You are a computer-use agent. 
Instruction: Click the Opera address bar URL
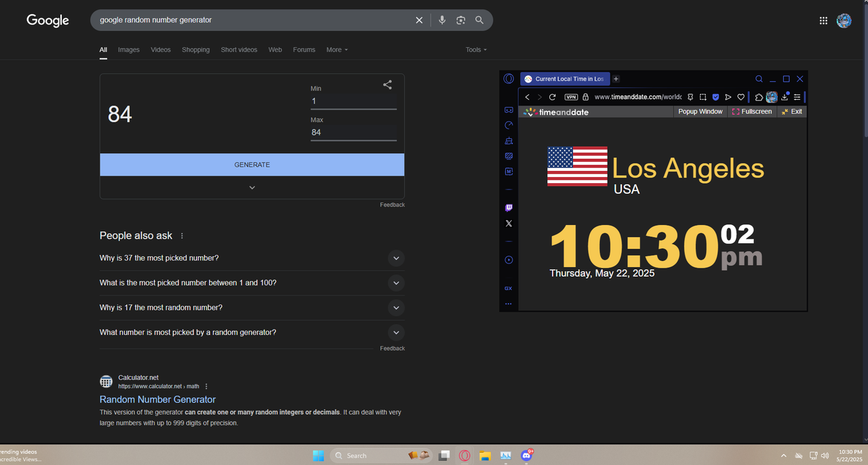click(x=637, y=97)
